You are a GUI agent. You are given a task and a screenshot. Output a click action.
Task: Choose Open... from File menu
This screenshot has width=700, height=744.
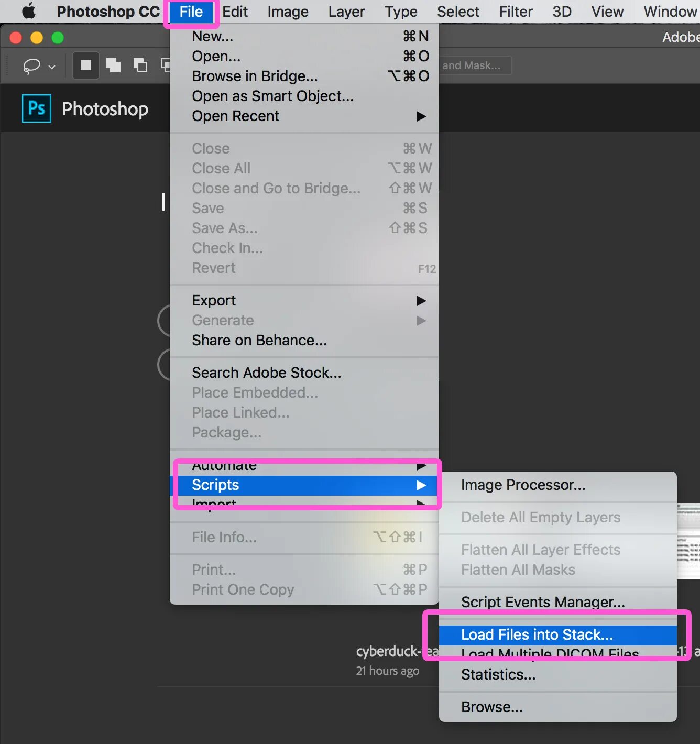click(304, 56)
